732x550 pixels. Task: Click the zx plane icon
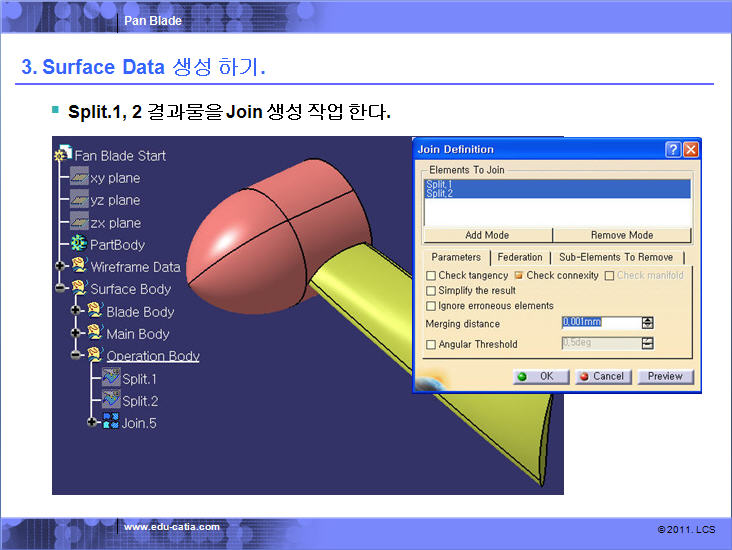(x=80, y=222)
